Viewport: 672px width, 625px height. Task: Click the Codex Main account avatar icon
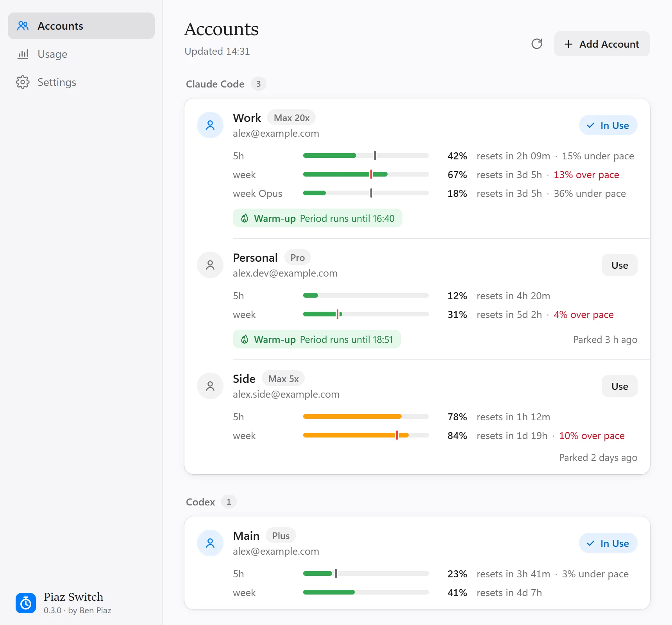click(x=210, y=543)
